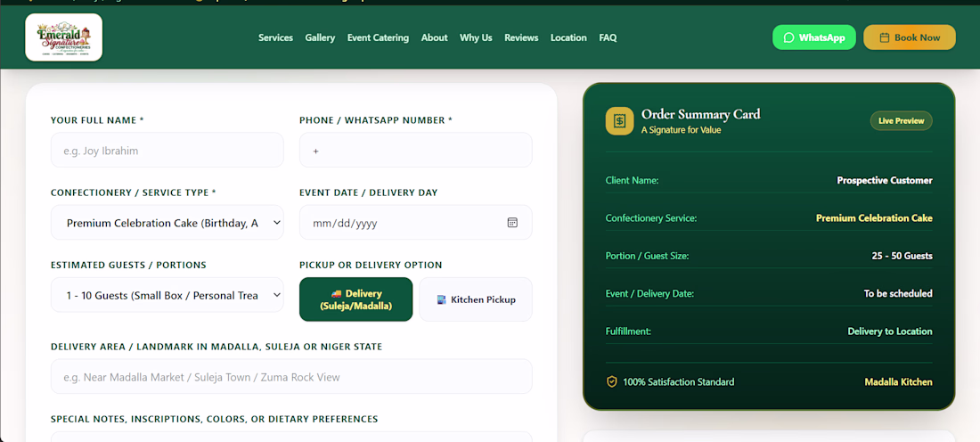This screenshot has height=442, width=980.
Task: Click the Event Date mm/dd/yyyy field
Action: tap(416, 223)
